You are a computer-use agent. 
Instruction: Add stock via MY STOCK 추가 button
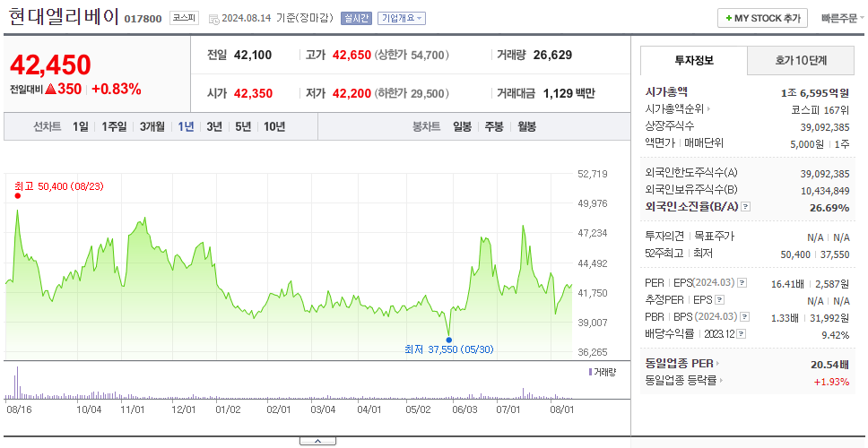(763, 18)
